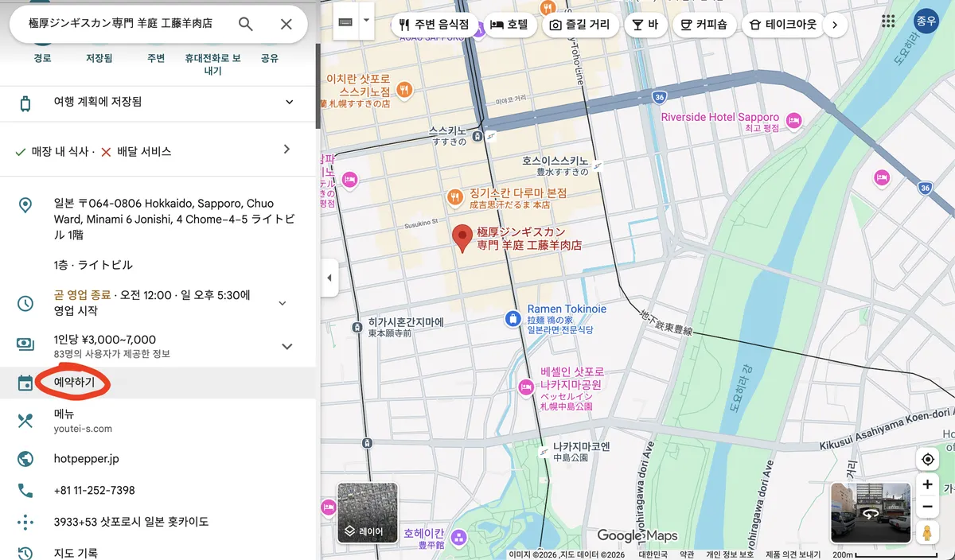Click the calendar icon beside 예약하기
The image size is (955, 560).
25,383
